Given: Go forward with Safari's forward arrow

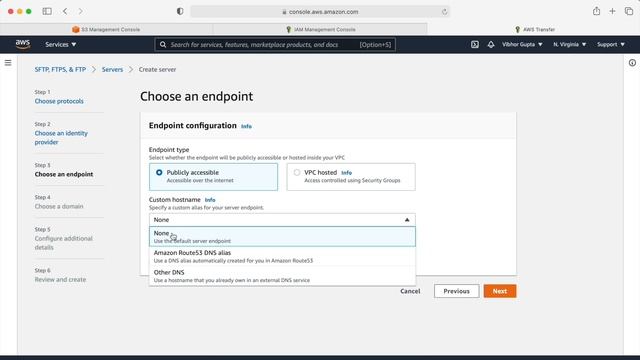Looking at the screenshot, I should coord(80,11).
